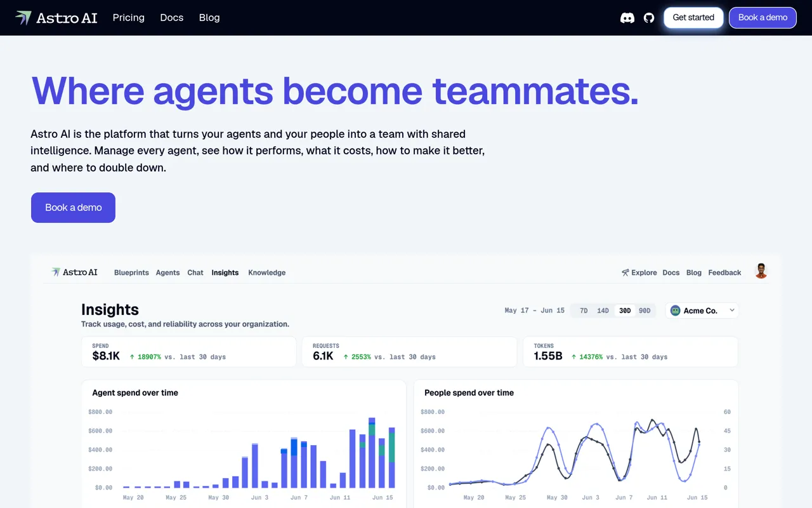Switch to the Chat tab

pyautogui.click(x=195, y=272)
